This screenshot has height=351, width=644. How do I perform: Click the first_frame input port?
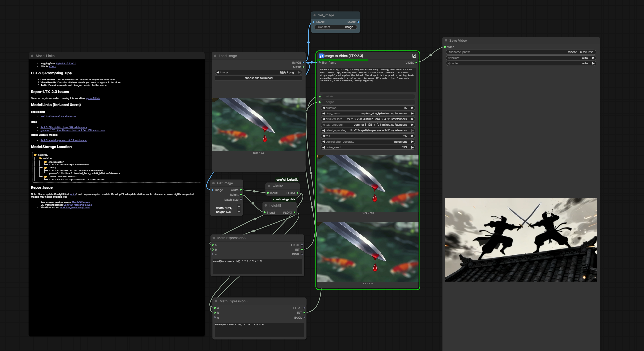click(320, 62)
